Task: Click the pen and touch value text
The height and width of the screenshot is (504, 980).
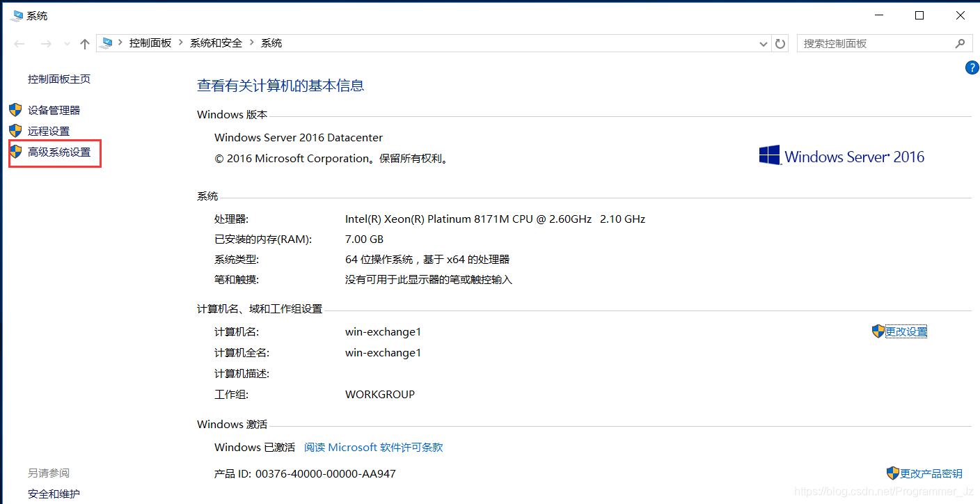Action: click(x=429, y=279)
